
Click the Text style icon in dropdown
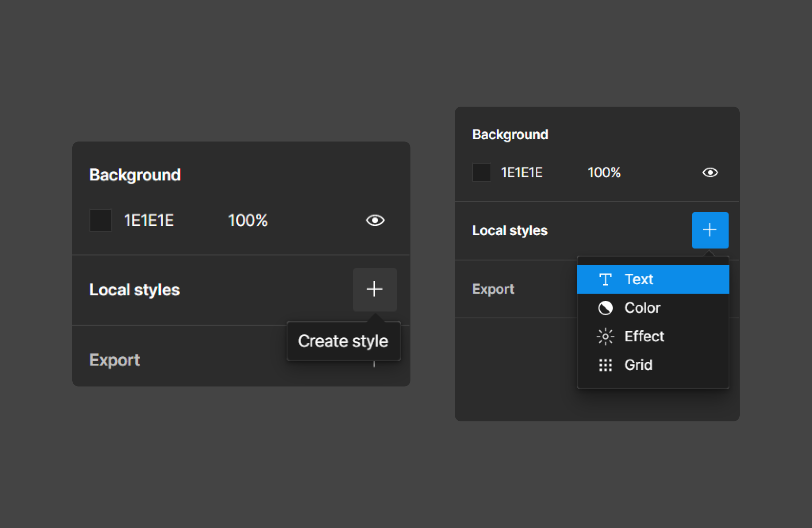[606, 279]
